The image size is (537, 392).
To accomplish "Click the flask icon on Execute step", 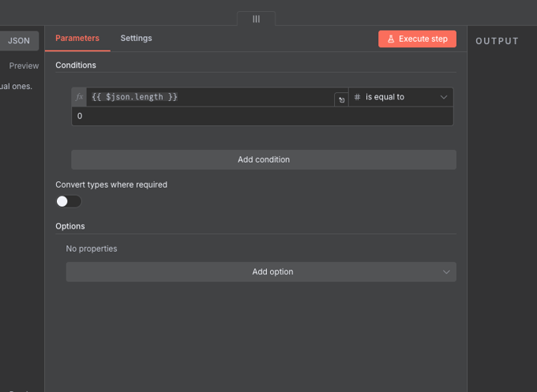I will point(391,39).
